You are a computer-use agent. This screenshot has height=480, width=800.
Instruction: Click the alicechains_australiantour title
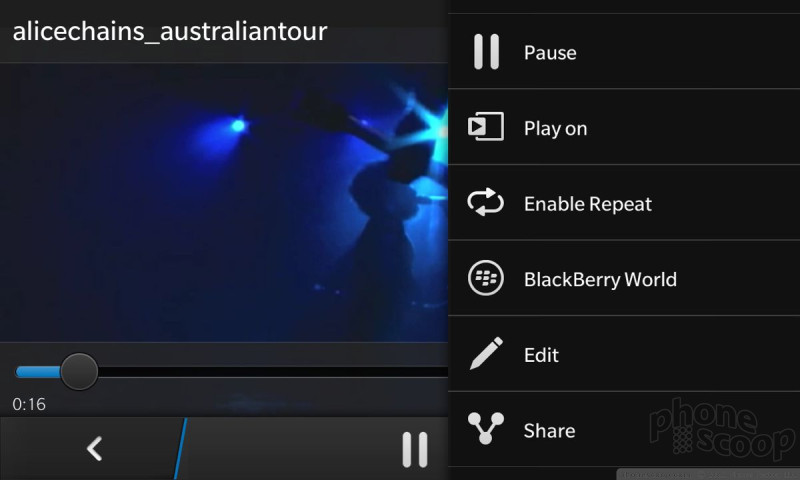coord(170,32)
